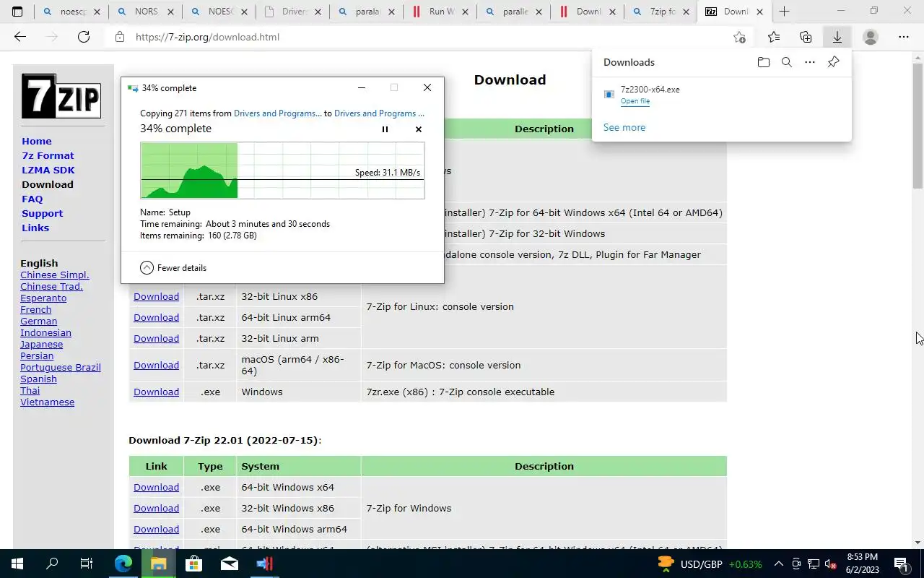Download 22.01 64-bit Windows x64 exe
This screenshot has height=578, width=924.
[x=156, y=487]
